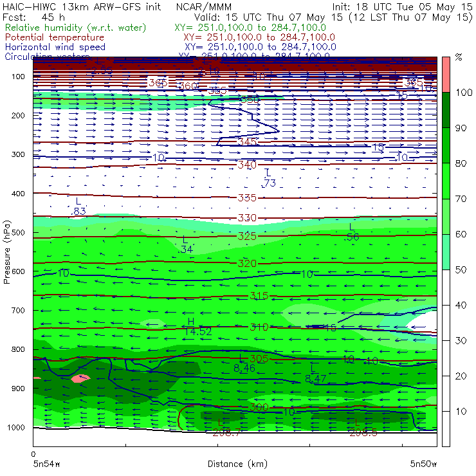The height and width of the screenshot is (476, 476).
Task: Click the colorbar '30' tick label
Action: pyautogui.click(x=461, y=341)
